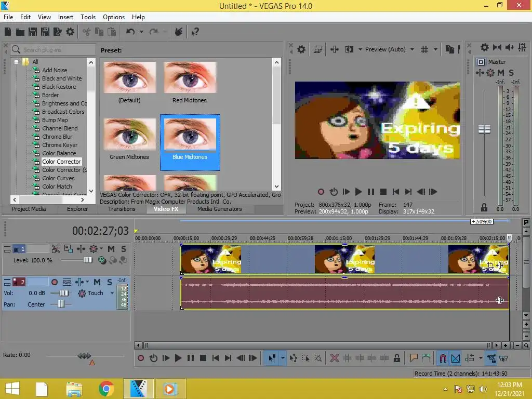Play the preview with the Play button

[358, 192]
